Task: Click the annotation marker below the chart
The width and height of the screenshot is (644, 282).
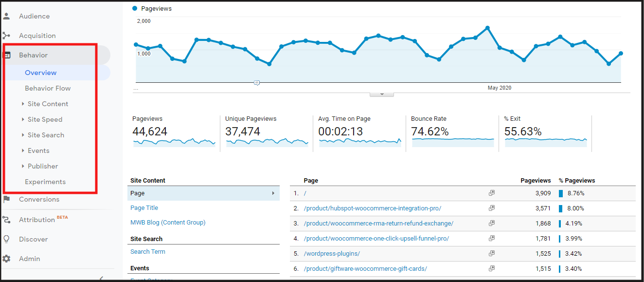Action: tap(257, 83)
